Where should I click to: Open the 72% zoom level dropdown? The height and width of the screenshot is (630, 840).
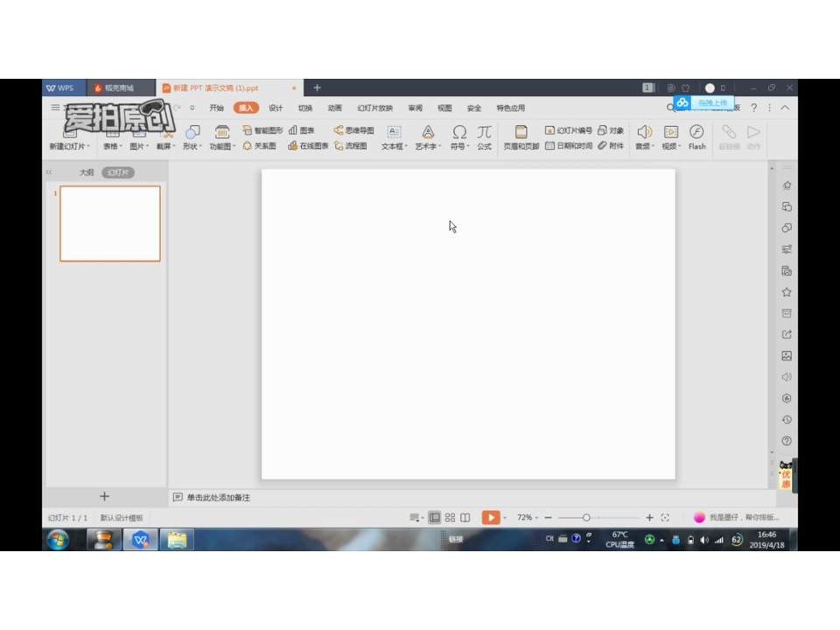click(x=527, y=517)
